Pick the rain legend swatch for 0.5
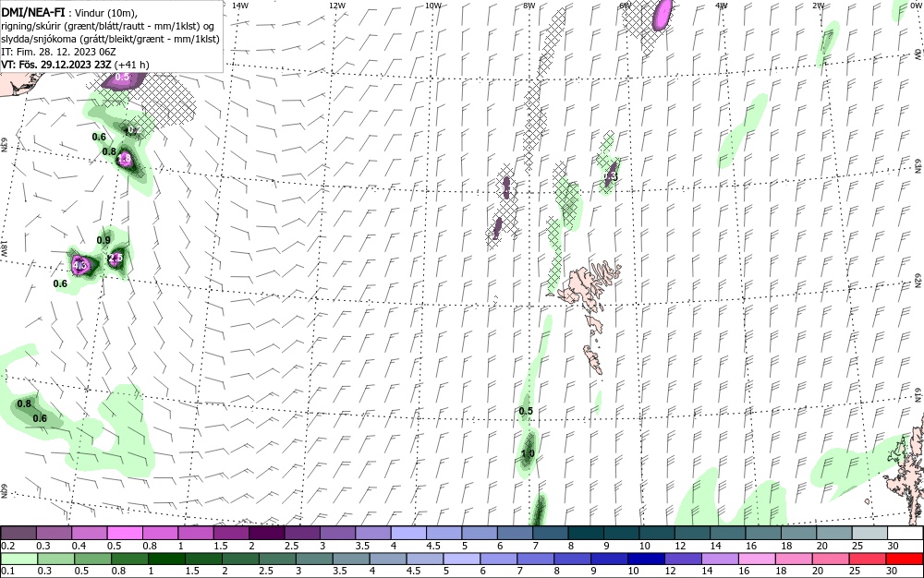The image size is (924, 578). 92,558
